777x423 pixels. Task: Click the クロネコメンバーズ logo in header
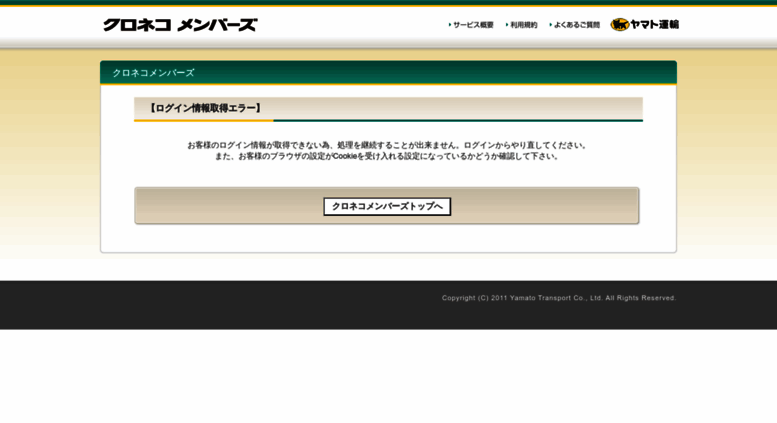180,25
